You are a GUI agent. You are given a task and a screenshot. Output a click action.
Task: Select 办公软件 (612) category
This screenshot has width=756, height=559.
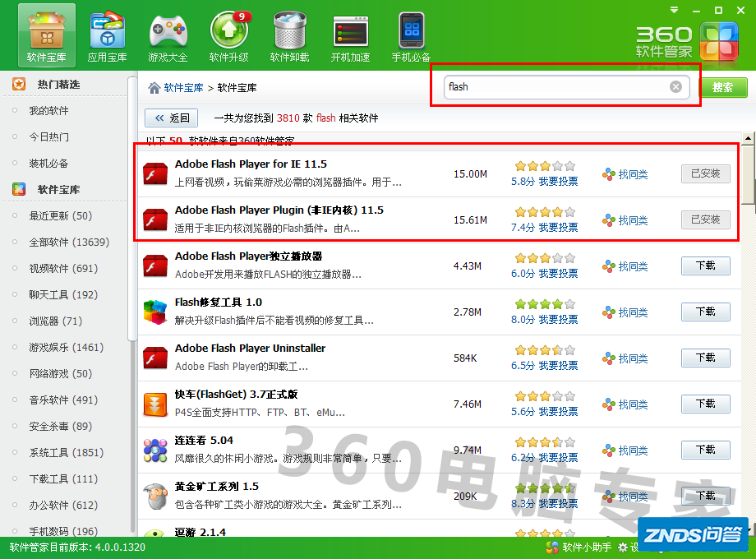pos(63,505)
